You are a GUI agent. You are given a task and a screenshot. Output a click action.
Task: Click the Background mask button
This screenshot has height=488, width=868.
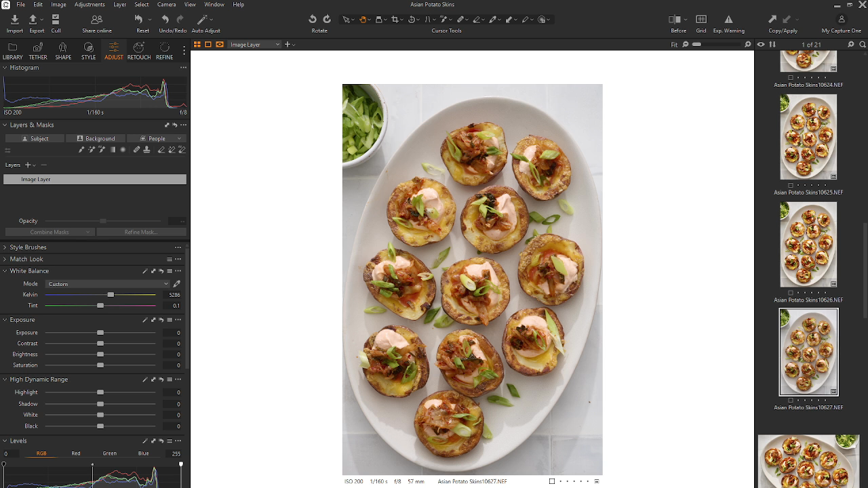(96, 138)
